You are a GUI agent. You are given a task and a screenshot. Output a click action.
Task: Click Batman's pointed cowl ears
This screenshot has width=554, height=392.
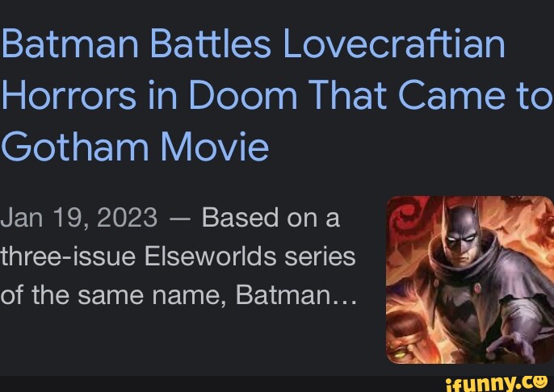pyautogui.click(x=461, y=206)
